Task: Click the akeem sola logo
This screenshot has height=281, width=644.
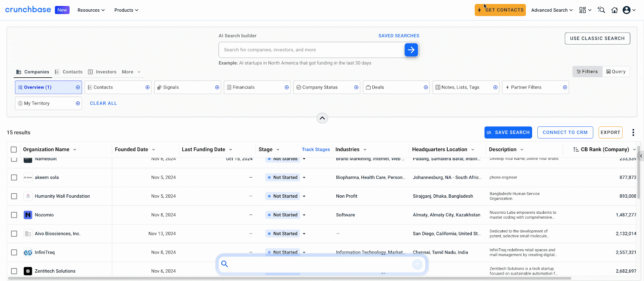Action: pos(28,178)
